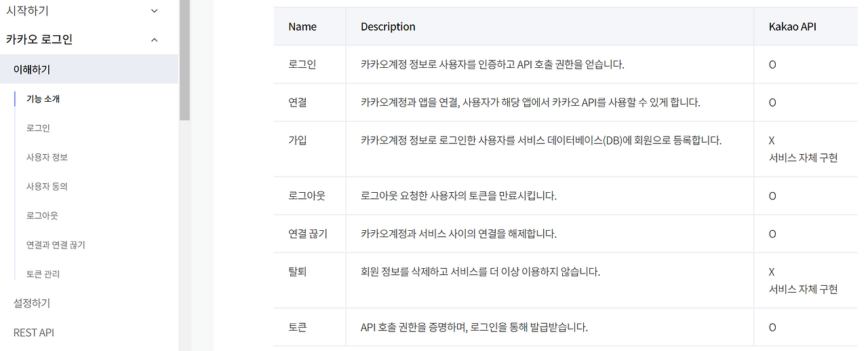
Task: Go to 기능 소개 sub-item
Action: tap(43, 99)
